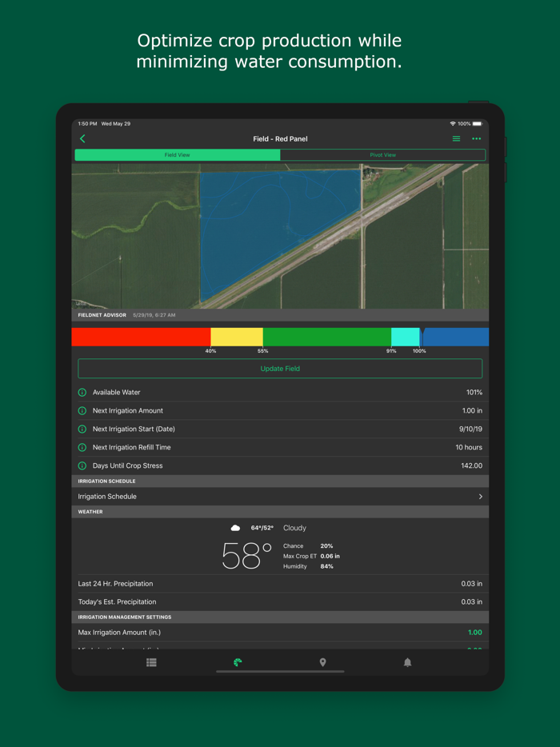Image resolution: width=560 pixels, height=747 pixels.
Task: Tap the info icon beside Next Irrigation Amount
Action: click(x=82, y=410)
